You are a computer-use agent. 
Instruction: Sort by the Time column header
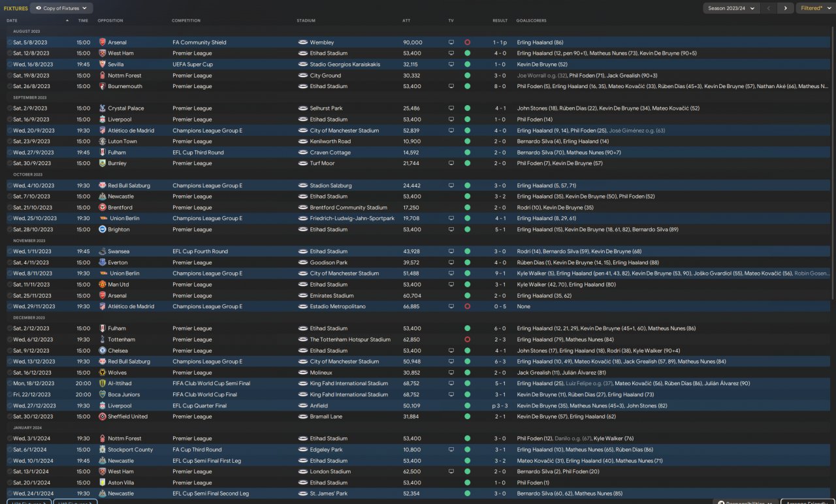[x=83, y=21]
